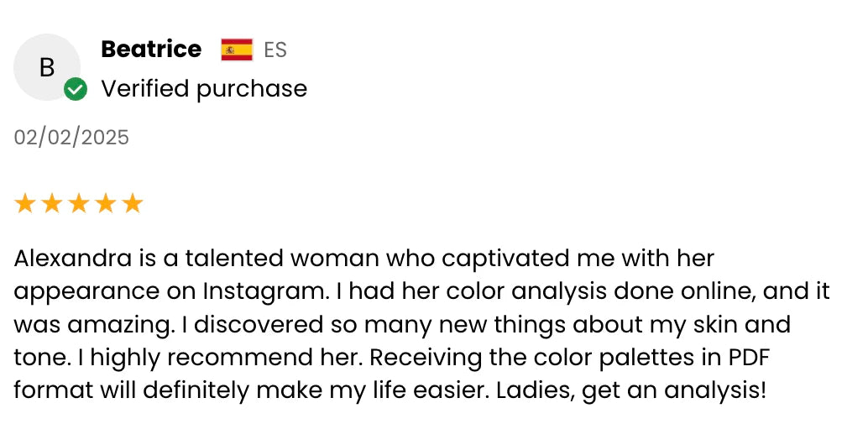Select the first rating star
The height and width of the screenshot is (445, 868).
point(25,203)
